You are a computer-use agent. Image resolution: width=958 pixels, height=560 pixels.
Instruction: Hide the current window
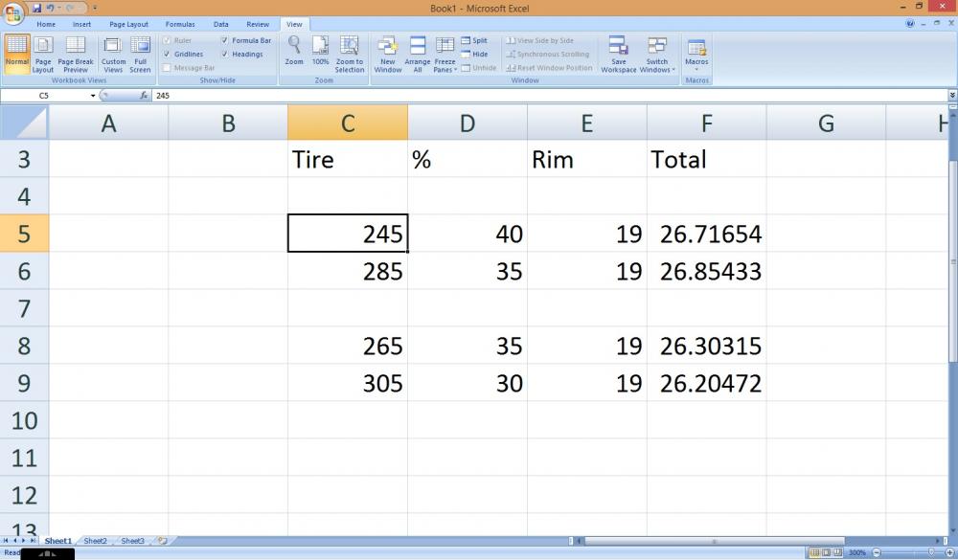[x=475, y=54]
